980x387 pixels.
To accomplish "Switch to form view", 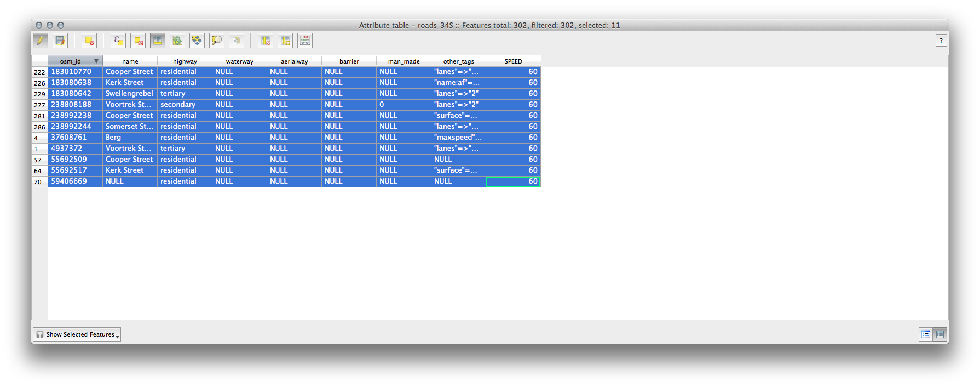I will (926, 334).
